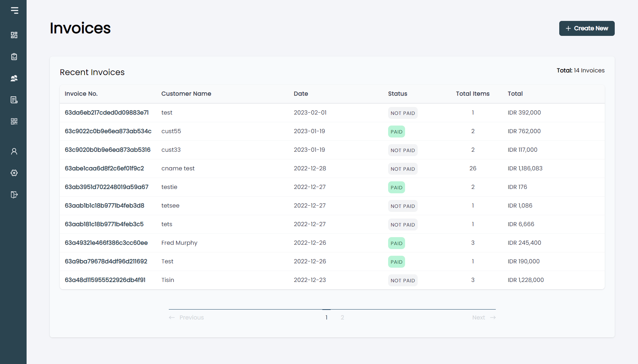This screenshot has height=364, width=638.
Task: Click the total IDR 1,228,000
Action: click(526, 280)
